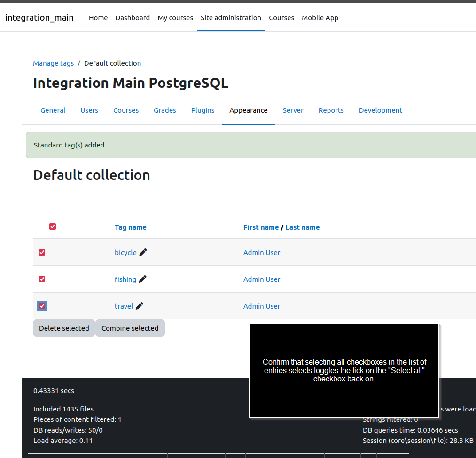Click the 'Integration Main PostgreSQL' heading
The image size is (476, 458).
click(131, 83)
